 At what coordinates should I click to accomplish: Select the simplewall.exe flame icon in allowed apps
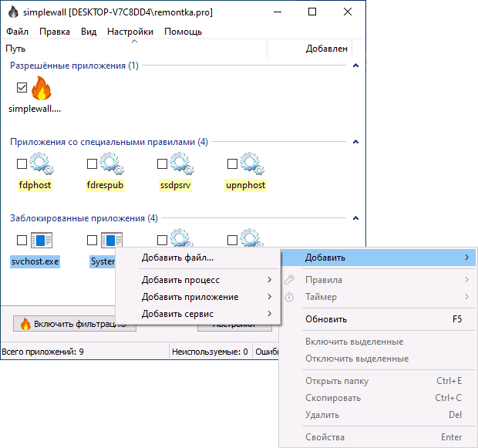[42, 88]
